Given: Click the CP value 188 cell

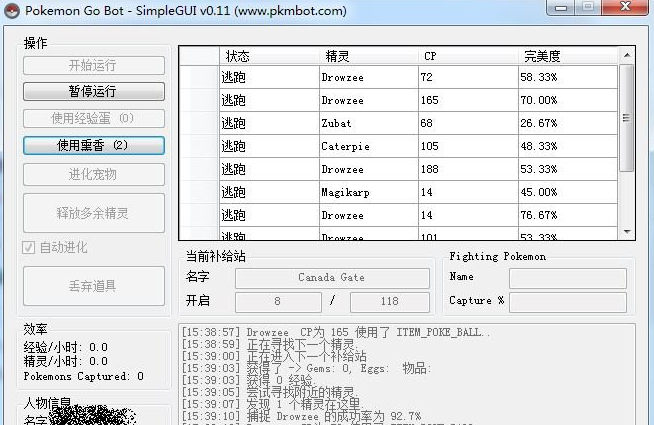Looking at the screenshot, I should coord(468,169).
